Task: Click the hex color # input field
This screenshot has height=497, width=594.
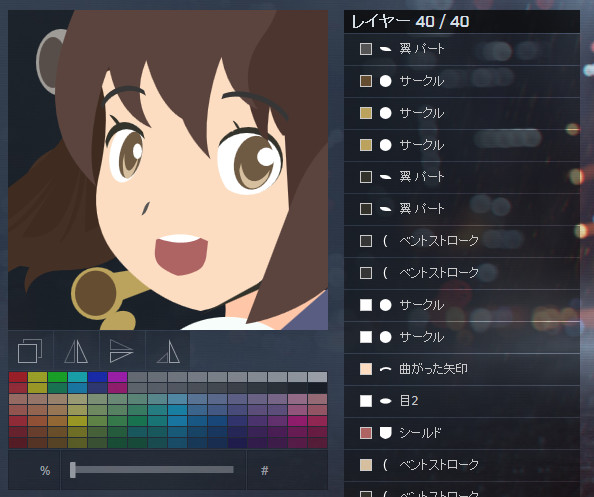Action: coord(288,470)
